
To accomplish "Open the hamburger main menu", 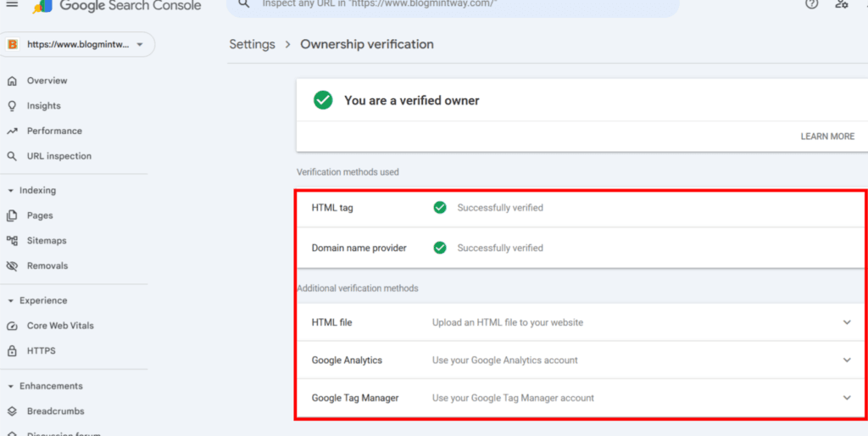I will click(x=12, y=4).
